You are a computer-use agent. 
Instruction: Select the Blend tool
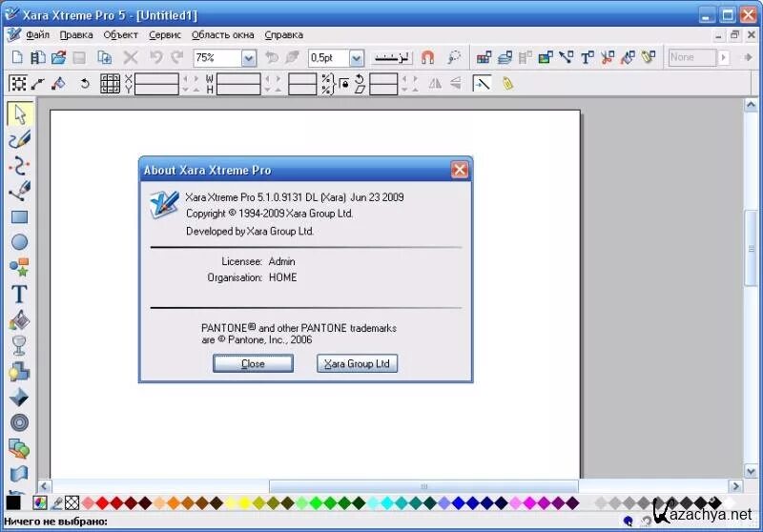[x=19, y=449]
